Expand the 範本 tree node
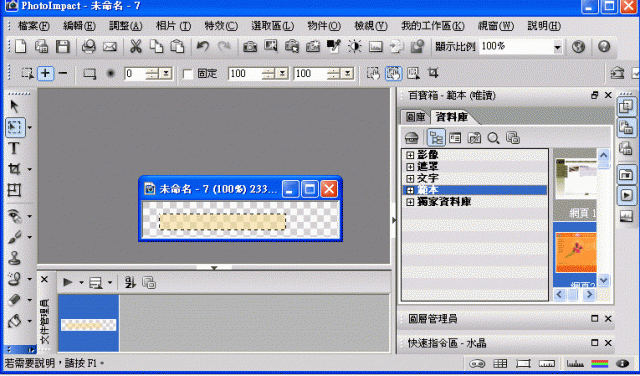 coord(410,190)
